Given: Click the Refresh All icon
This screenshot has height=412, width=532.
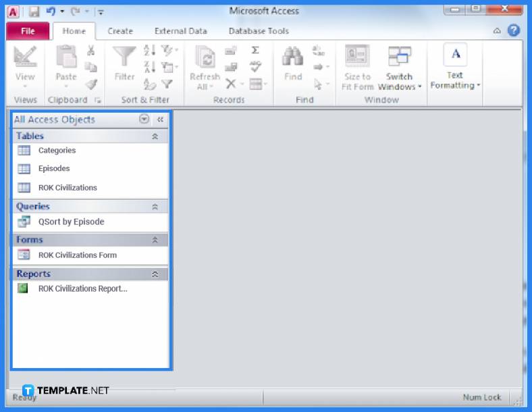Looking at the screenshot, I should (205, 57).
